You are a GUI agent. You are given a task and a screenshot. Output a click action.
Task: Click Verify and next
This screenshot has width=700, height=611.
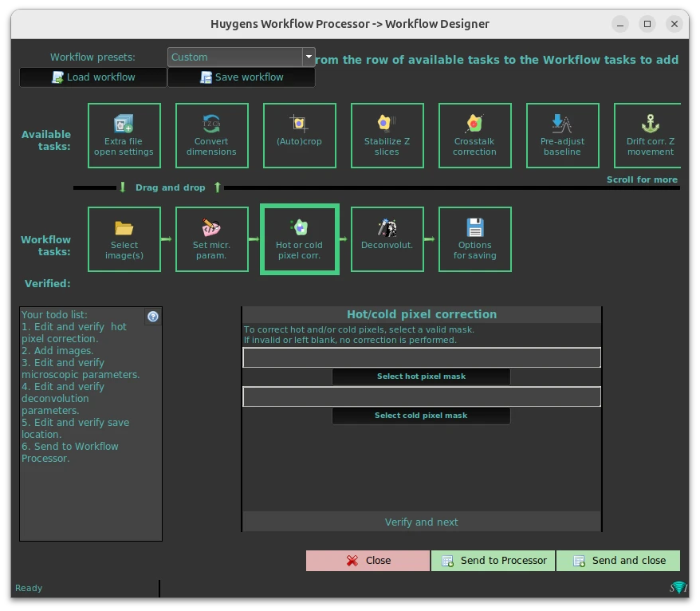point(422,522)
